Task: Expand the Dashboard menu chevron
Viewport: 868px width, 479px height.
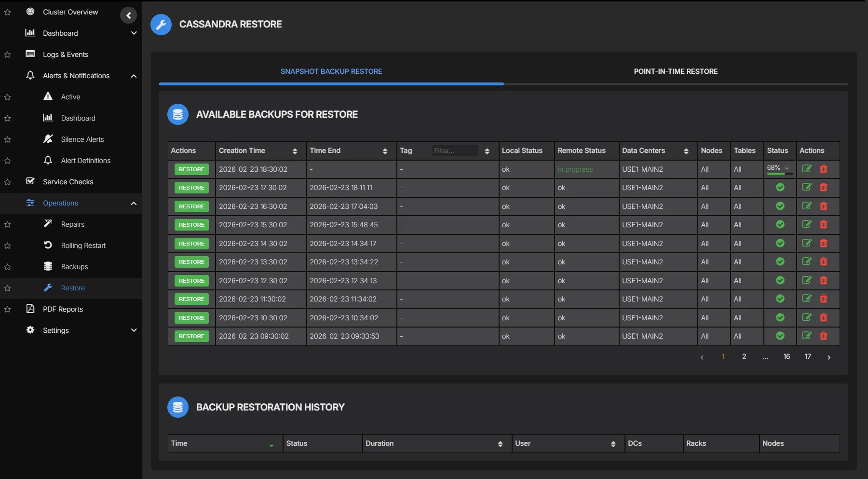Action: click(x=134, y=33)
